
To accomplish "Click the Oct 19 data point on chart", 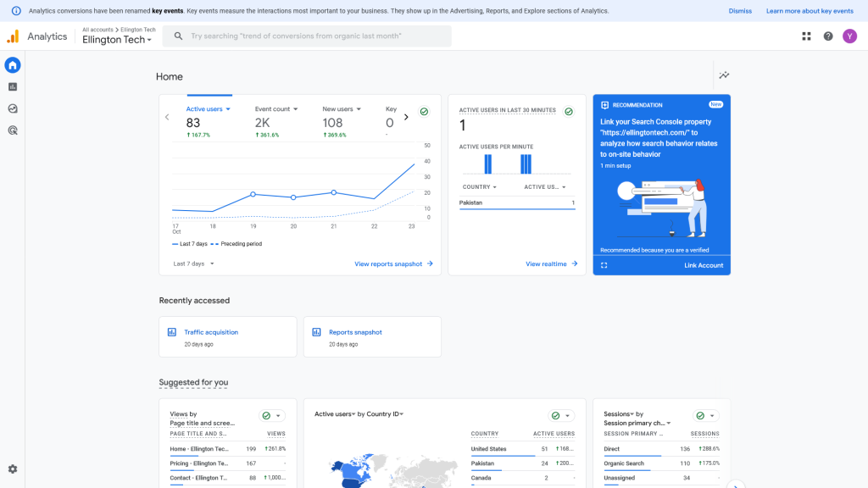I will click(x=253, y=194).
